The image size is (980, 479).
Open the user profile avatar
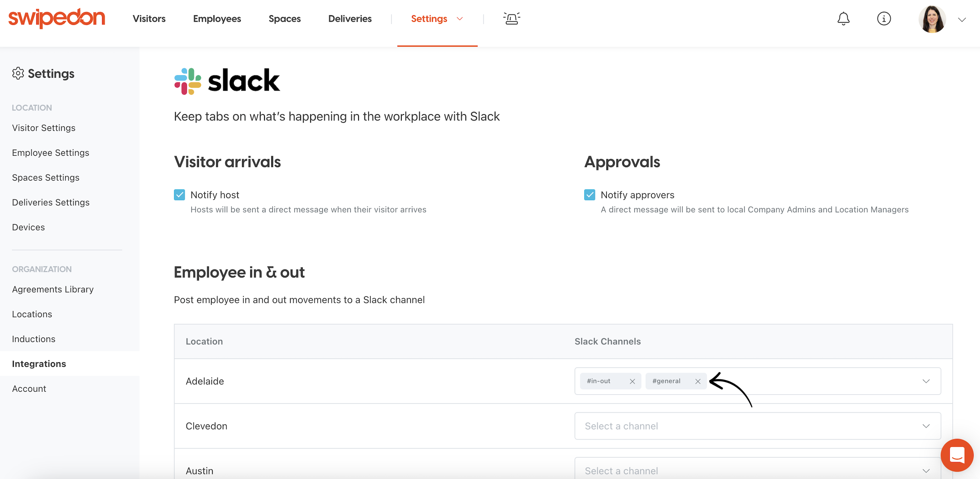point(932,19)
